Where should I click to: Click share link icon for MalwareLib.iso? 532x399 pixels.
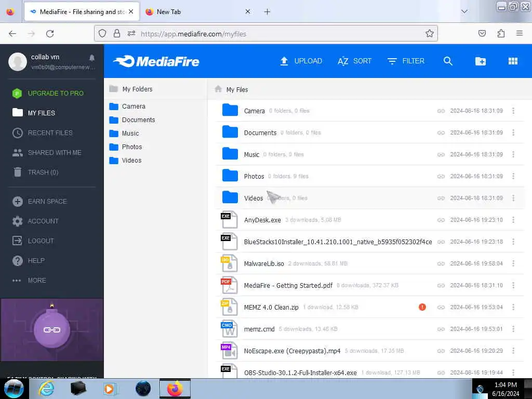[441, 263]
